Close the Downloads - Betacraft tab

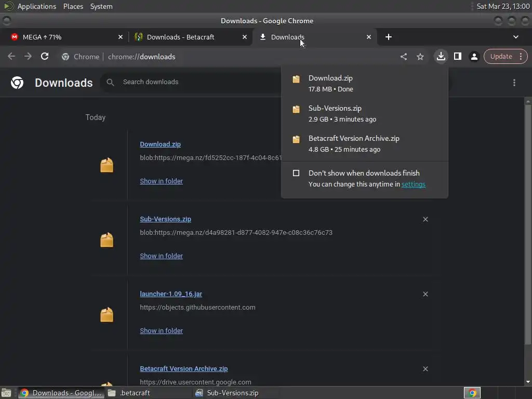(244, 37)
